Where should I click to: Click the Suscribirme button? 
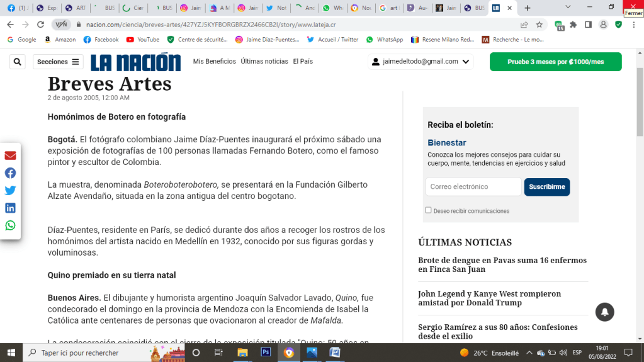[x=546, y=187]
